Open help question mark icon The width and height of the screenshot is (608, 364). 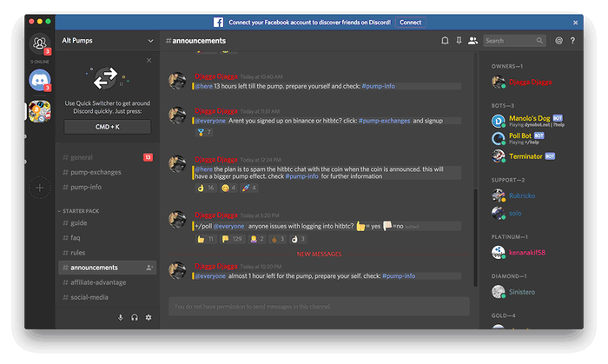click(x=572, y=41)
